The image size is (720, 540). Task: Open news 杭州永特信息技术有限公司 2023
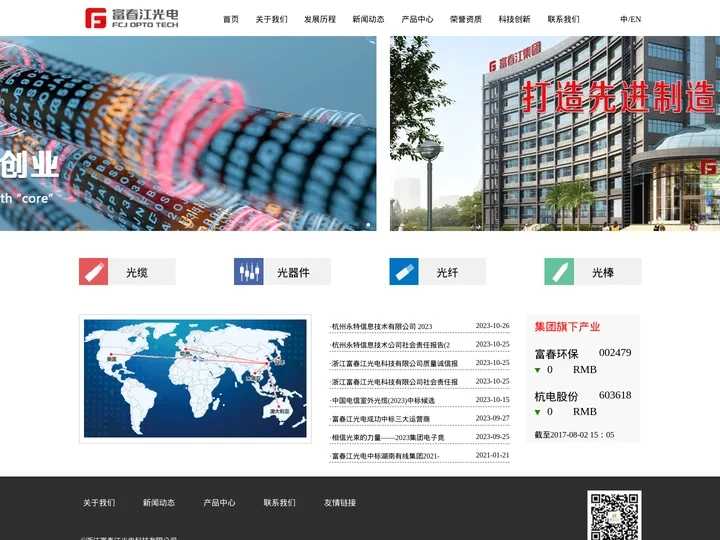381,326
